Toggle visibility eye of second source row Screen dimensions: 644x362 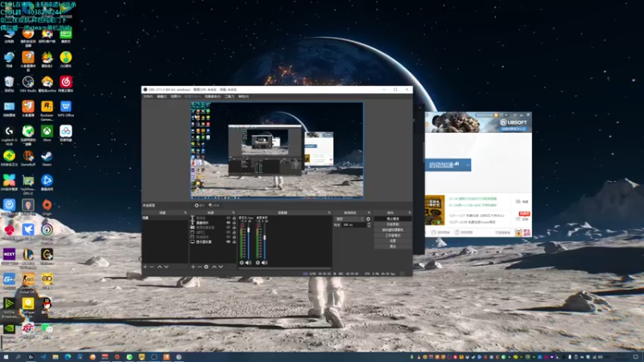click(229, 223)
